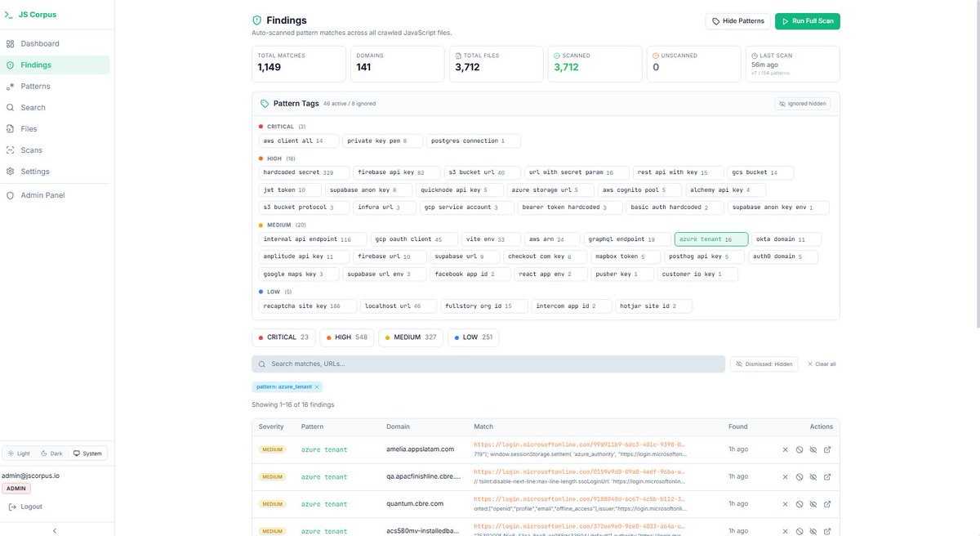Select the graphql endpoint tag

pos(627,239)
